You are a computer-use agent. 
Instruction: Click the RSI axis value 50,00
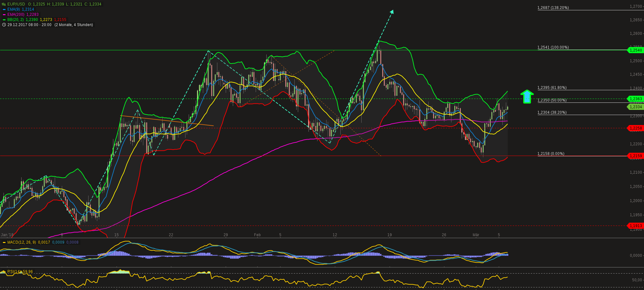[x=637, y=280]
